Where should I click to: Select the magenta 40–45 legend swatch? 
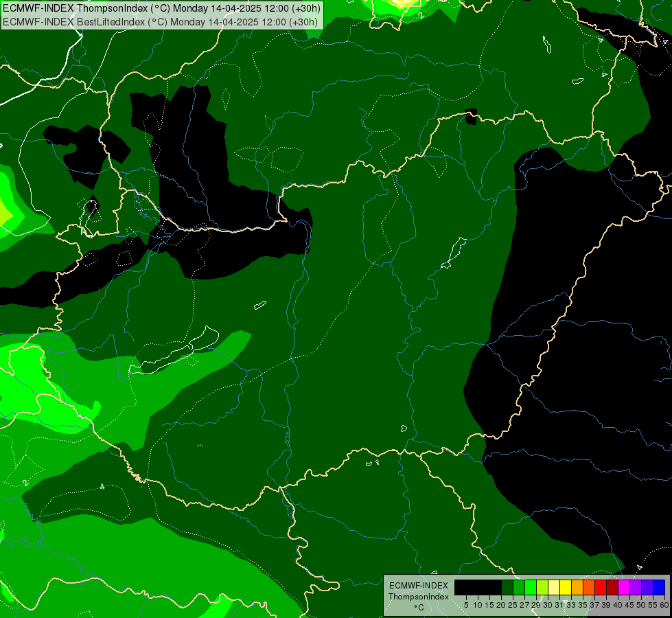[624, 587]
